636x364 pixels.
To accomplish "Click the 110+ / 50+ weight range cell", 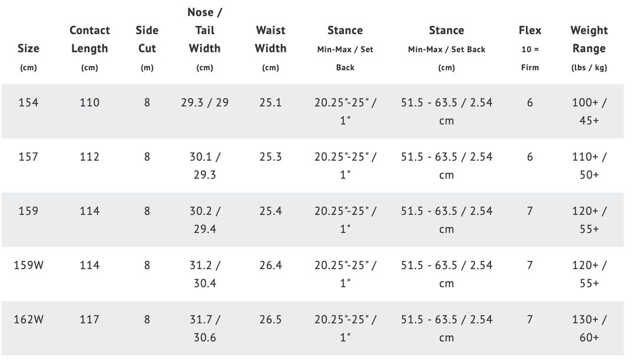I will point(589,166).
